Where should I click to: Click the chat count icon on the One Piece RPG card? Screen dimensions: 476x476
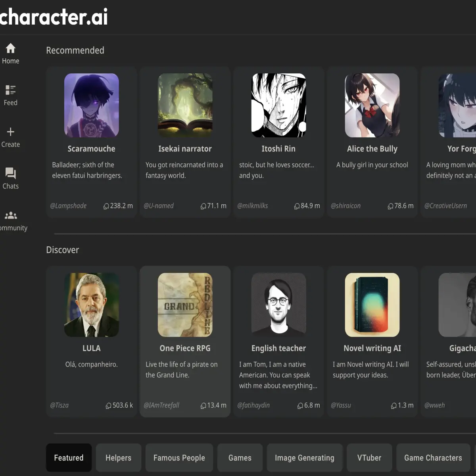(203, 406)
